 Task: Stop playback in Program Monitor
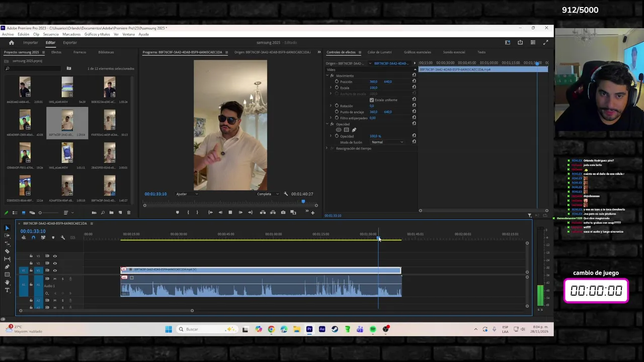pos(230,213)
